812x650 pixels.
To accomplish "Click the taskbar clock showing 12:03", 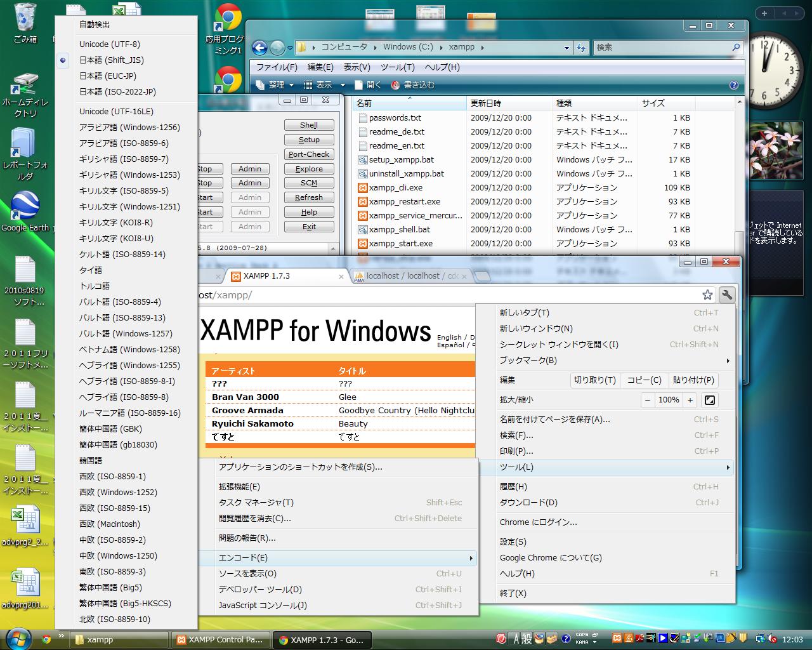I will 792,640.
